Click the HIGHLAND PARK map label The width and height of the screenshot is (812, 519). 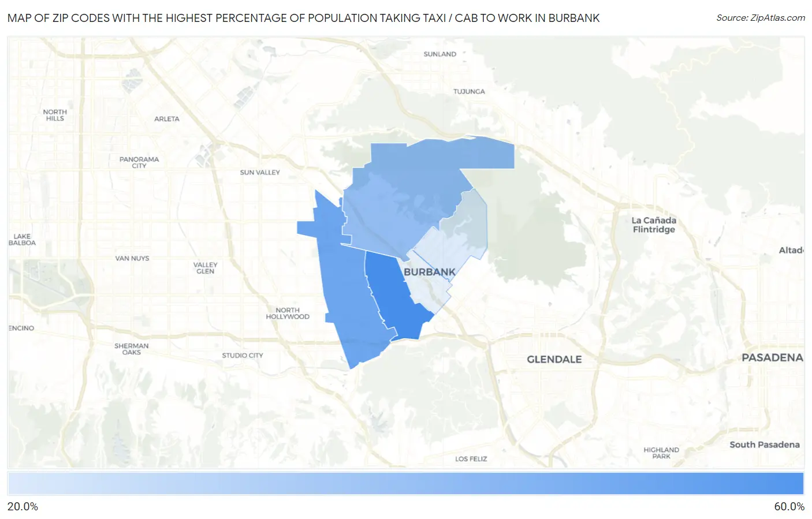point(661,453)
